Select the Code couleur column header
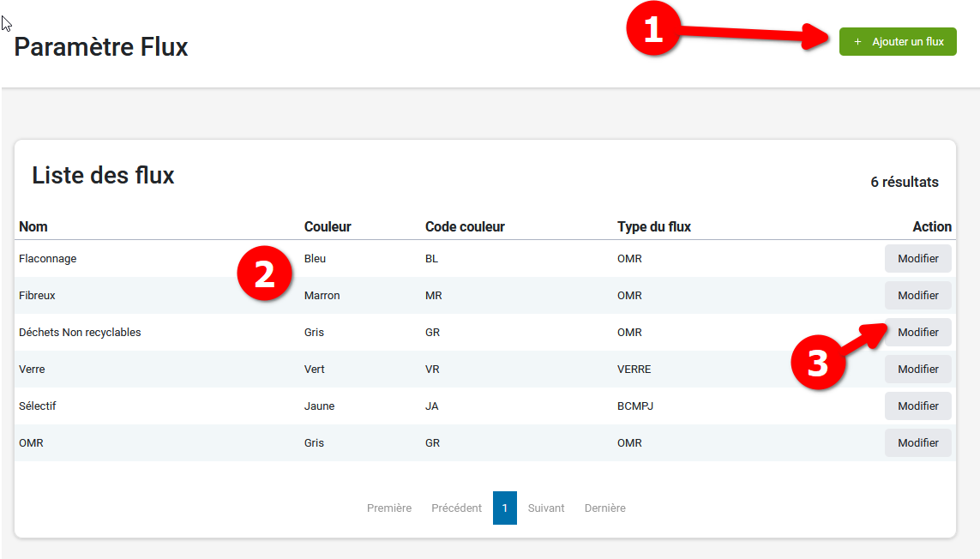This screenshot has width=980, height=559. tap(465, 227)
